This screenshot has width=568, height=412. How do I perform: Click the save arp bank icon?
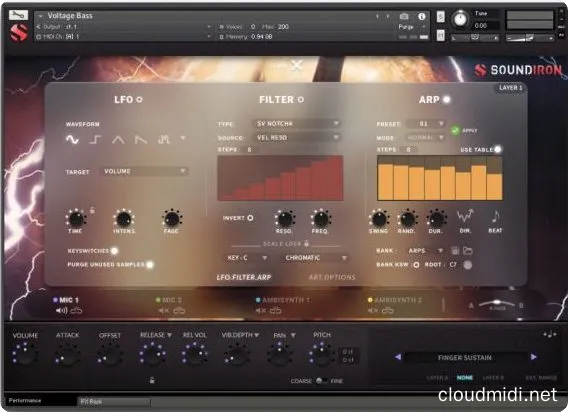[x=455, y=251]
